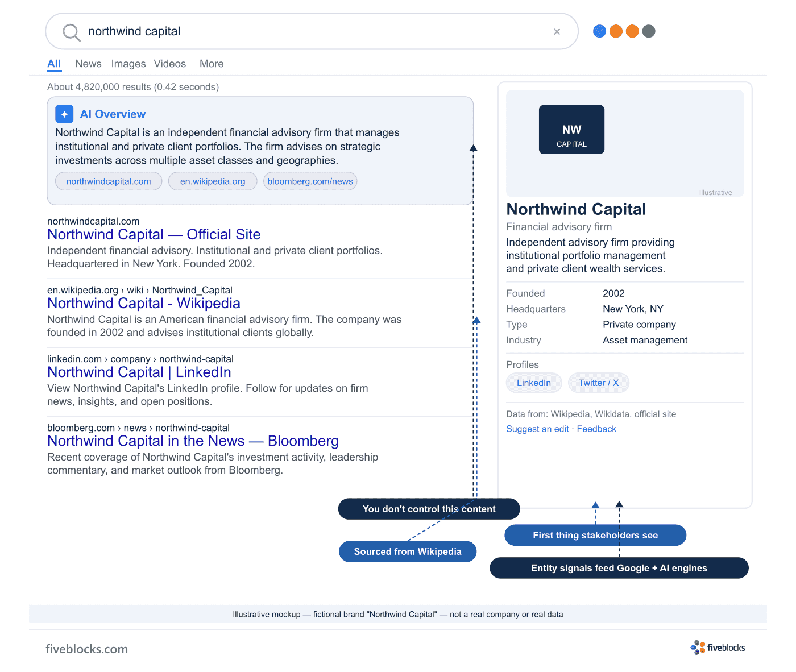This screenshot has height=672, width=796.
Task: Clear the search box with the X icon
Action: tap(557, 32)
